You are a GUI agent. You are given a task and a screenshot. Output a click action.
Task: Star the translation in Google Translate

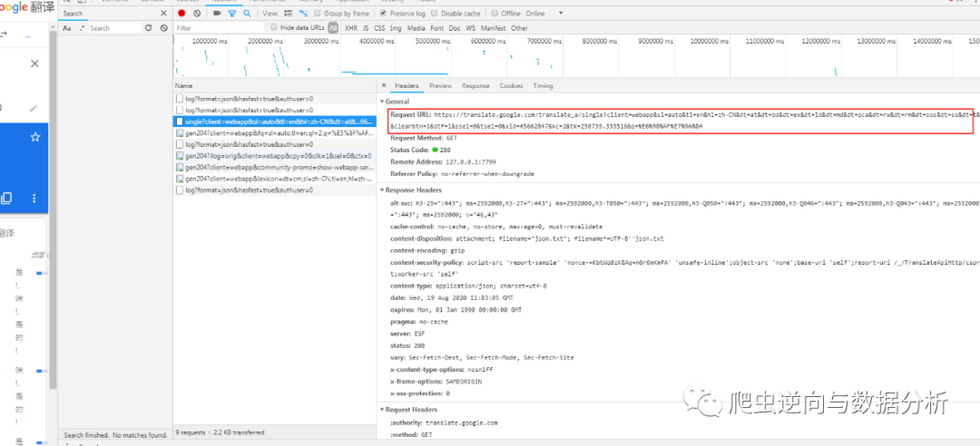pos(35,137)
